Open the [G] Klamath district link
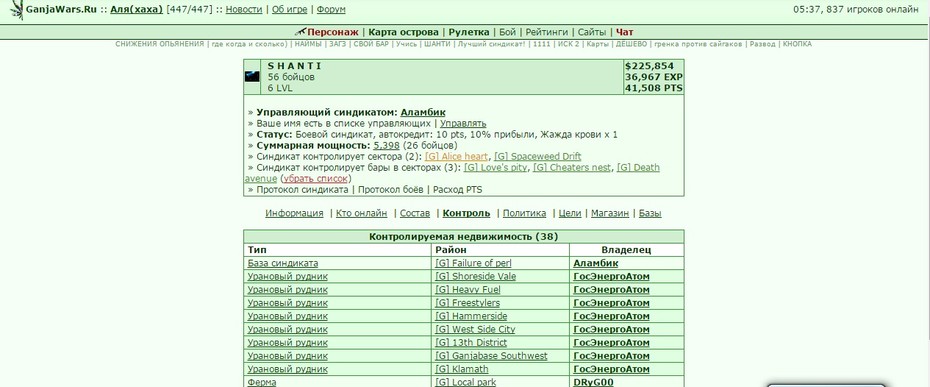930x387 pixels. [462, 369]
